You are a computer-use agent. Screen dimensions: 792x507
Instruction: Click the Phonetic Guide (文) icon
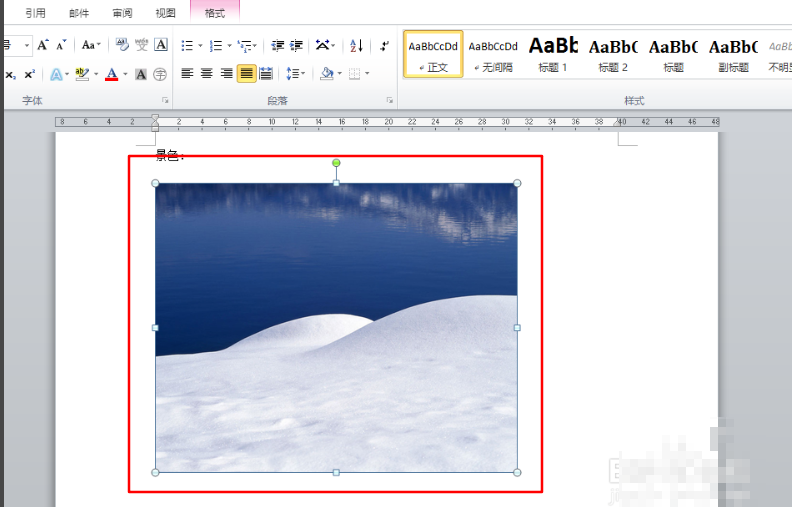tap(141, 45)
